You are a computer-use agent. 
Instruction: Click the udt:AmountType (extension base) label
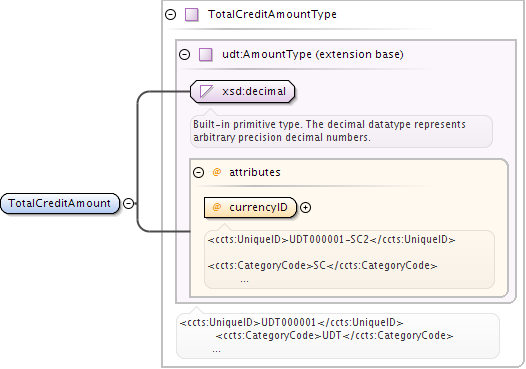[x=313, y=54]
